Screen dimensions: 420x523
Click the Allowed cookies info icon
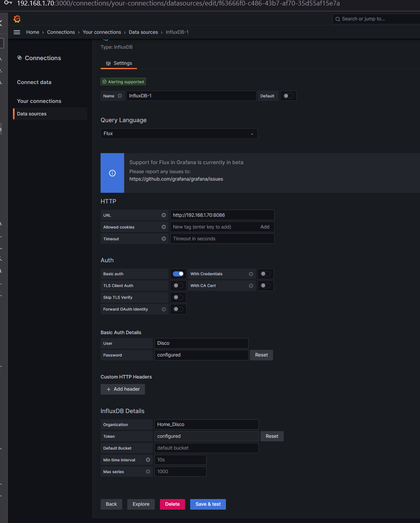pyautogui.click(x=164, y=227)
